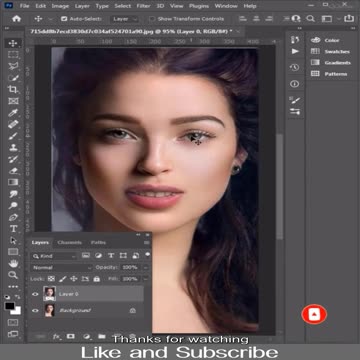The height and width of the screenshot is (360, 360).
Task: Select the Rectangle shape tool
Action: [13, 252]
